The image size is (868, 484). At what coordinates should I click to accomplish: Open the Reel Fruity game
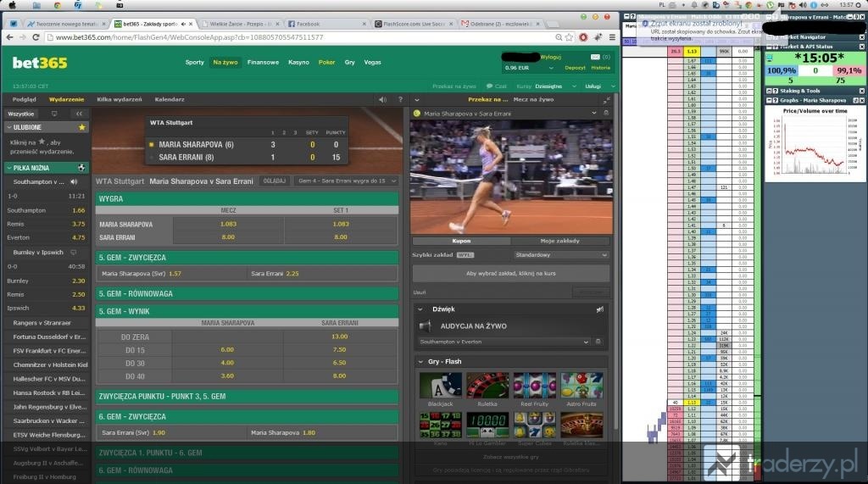534,386
